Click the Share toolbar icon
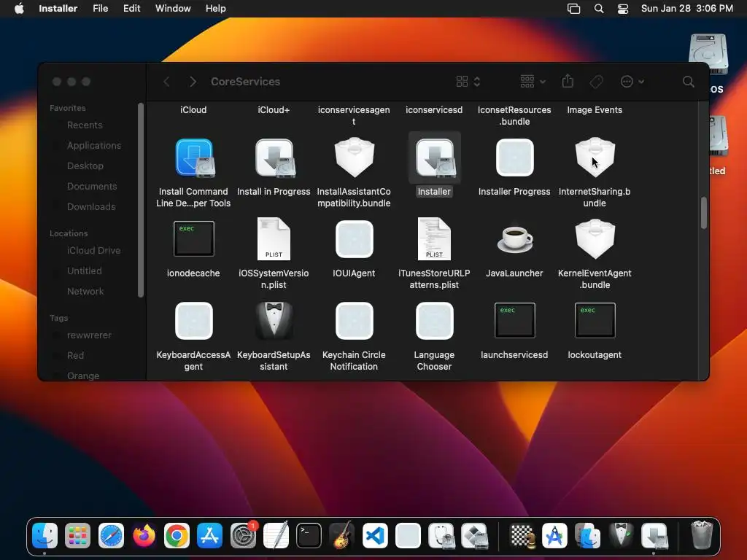 (568, 81)
